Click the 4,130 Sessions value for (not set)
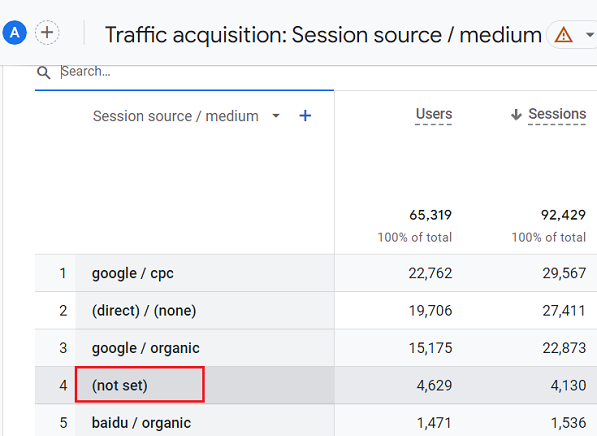Viewport: 597px width, 436px height. (568, 385)
